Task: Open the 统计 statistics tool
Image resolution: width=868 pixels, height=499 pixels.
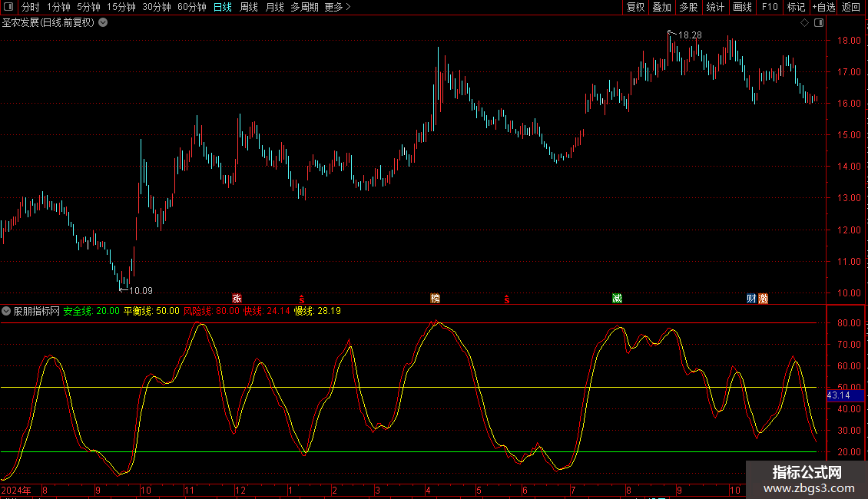Action: [715, 7]
